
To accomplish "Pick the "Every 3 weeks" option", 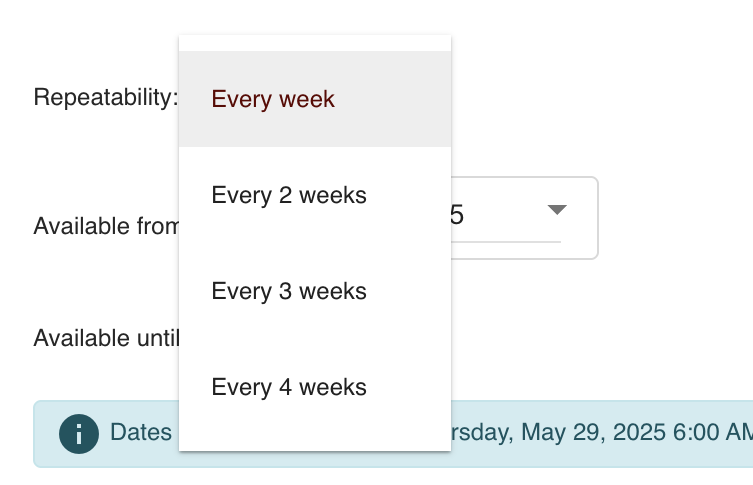I will pyautogui.click(x=315, y=291).
